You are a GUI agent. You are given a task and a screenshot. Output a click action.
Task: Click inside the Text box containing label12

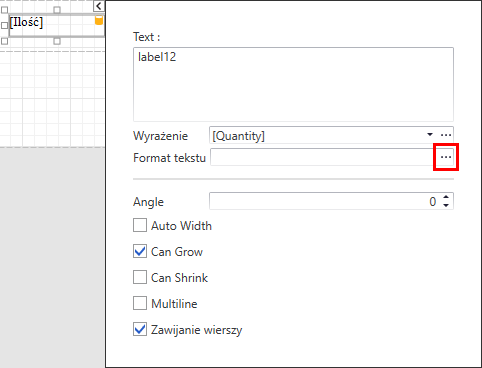pos(293,84)
